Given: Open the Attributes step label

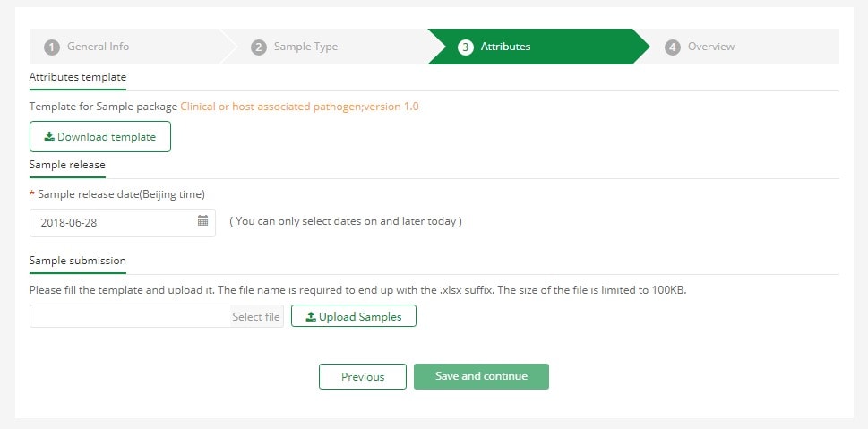Looking at the screenshot, I should coord(505,47).
